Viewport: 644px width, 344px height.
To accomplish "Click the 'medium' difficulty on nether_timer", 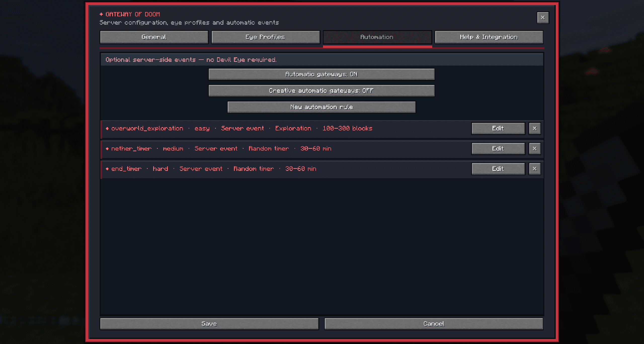I will (173, 149).
